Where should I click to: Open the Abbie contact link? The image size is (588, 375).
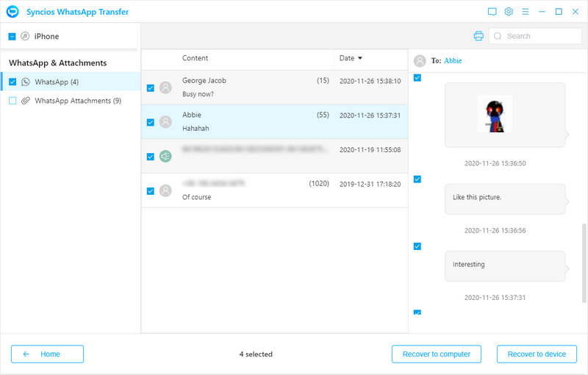[x=453, y=61]
